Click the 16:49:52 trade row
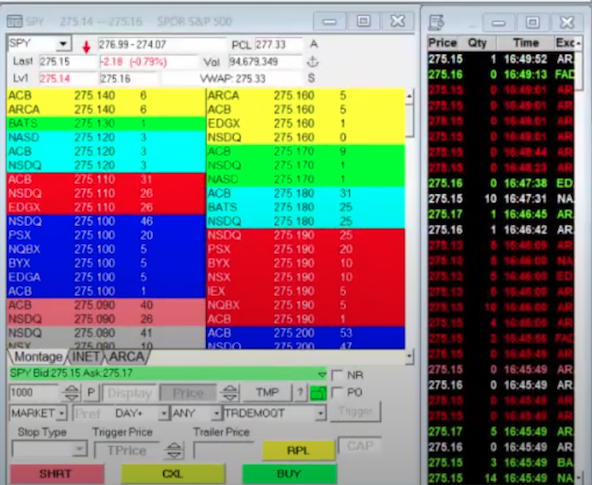This screenshot has width=592, height=485. [x=501, y=59]
